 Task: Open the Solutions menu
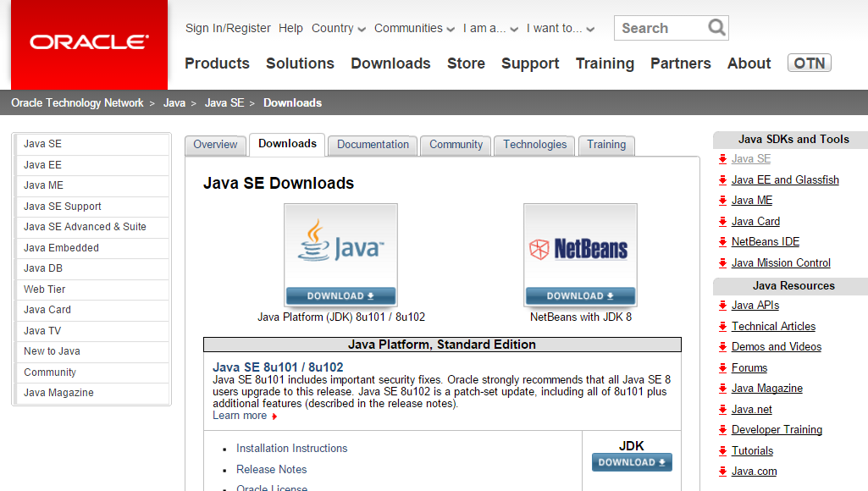(x=300, y=63)
